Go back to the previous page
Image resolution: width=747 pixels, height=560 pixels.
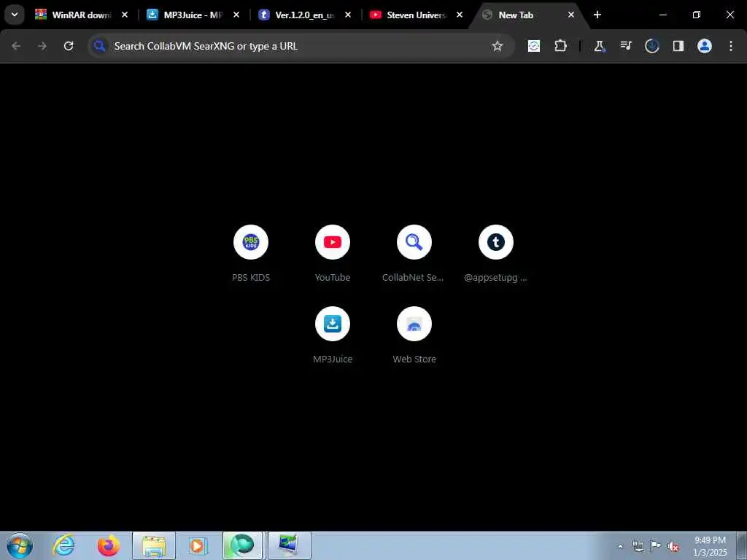(16, 46)
